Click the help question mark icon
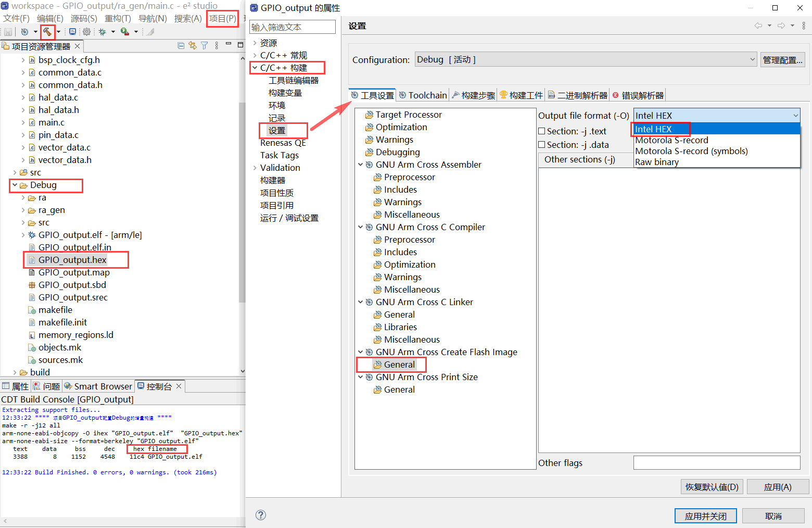The image size is (812, 528). pos(261,515)
